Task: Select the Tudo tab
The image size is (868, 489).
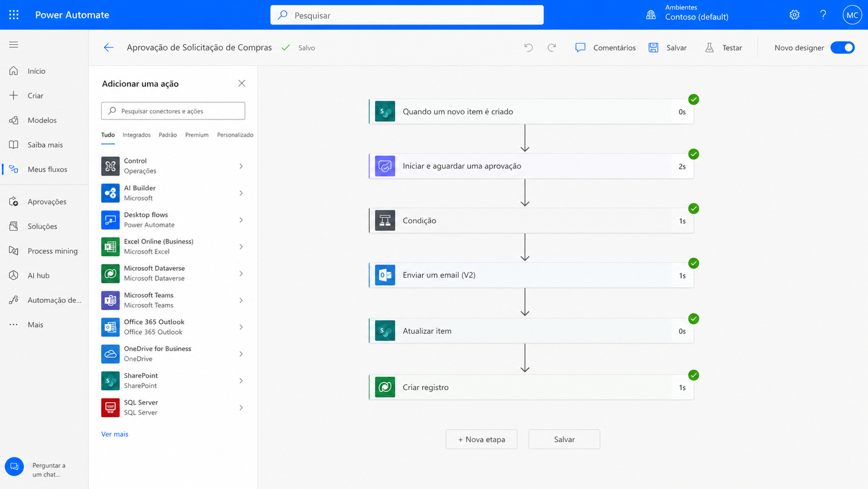Action: pyautogui.click(x=108, y=135)
